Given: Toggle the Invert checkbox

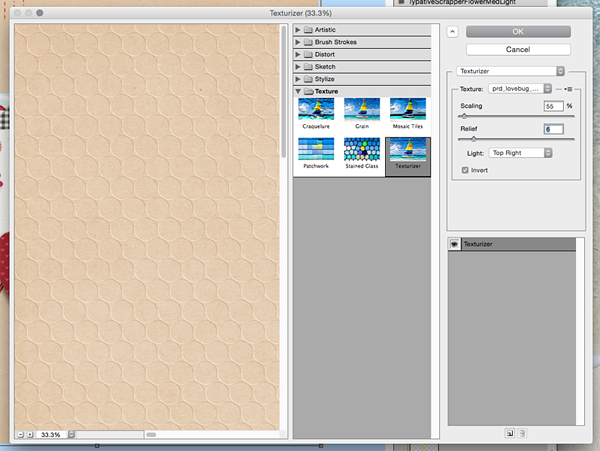Looking at the screenshot, I should pyautogui.click(x=465, y=170).
